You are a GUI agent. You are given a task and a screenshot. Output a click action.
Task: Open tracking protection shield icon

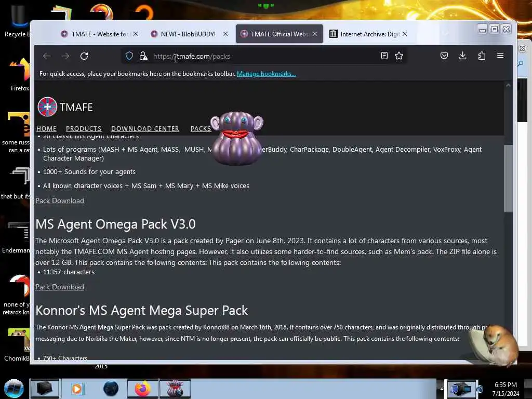[x=129, y=56]
